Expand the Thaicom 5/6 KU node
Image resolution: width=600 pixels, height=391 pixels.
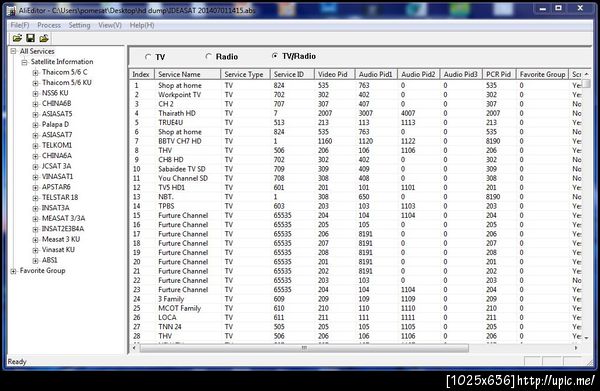pyautogui.click(x=35, y=83)
